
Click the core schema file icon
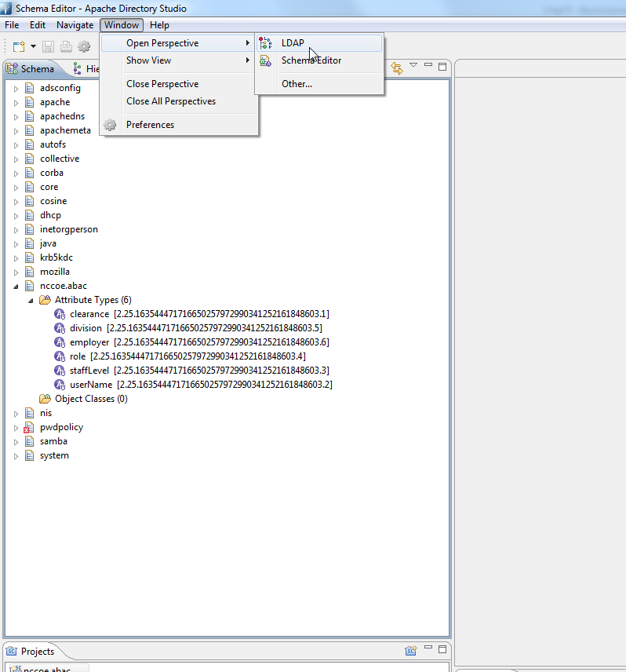click(29, 187)
